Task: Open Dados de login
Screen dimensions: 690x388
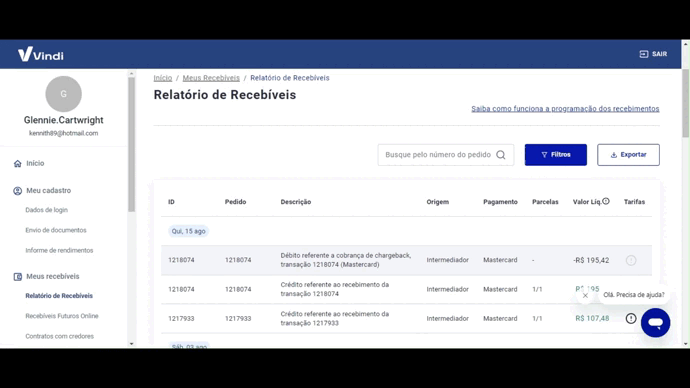Action: [47, 210]
